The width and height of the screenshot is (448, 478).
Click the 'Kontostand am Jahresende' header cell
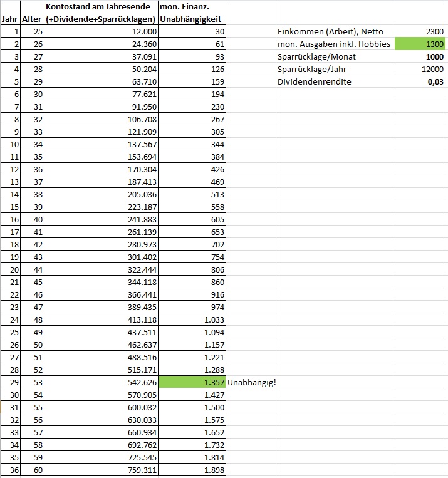[101, 13]
